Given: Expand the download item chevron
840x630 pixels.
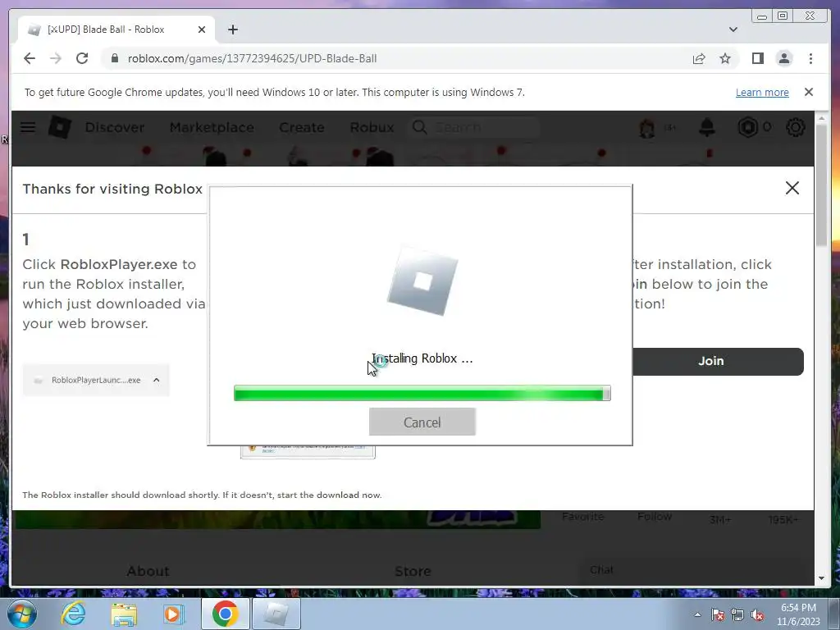Looking at the screenshot, I should coord(157,380).
